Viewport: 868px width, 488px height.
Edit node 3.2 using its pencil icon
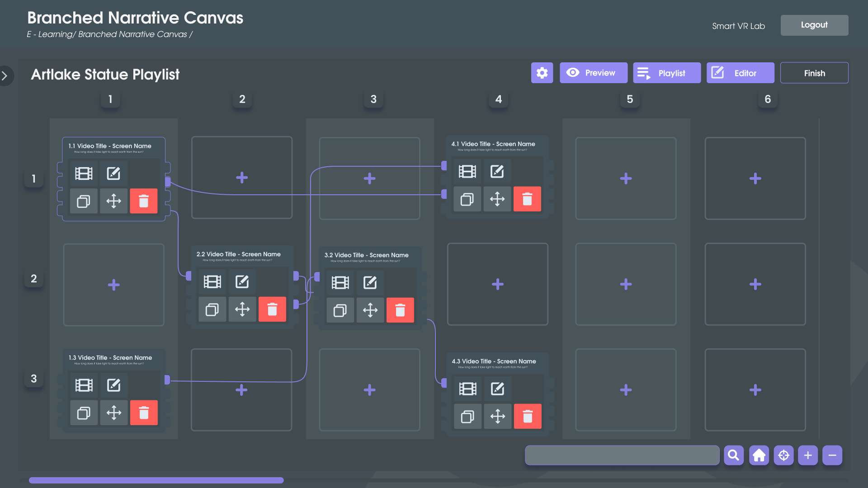[370, 283]
